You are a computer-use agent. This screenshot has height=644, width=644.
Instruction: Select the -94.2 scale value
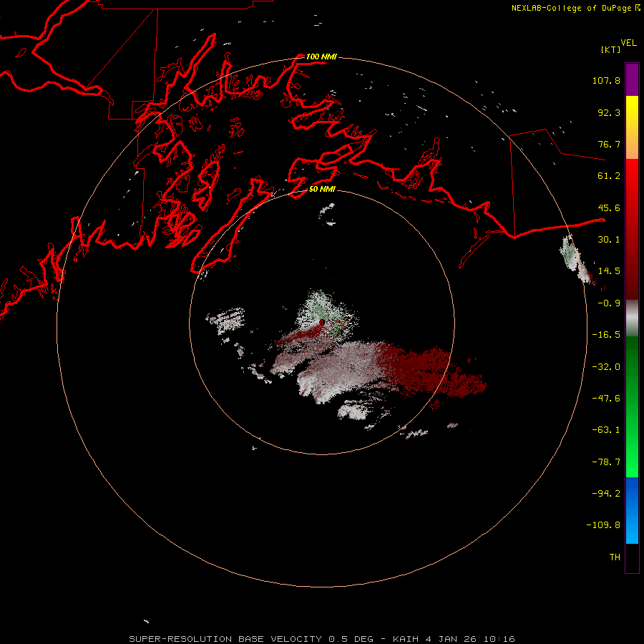click(606, 494)
